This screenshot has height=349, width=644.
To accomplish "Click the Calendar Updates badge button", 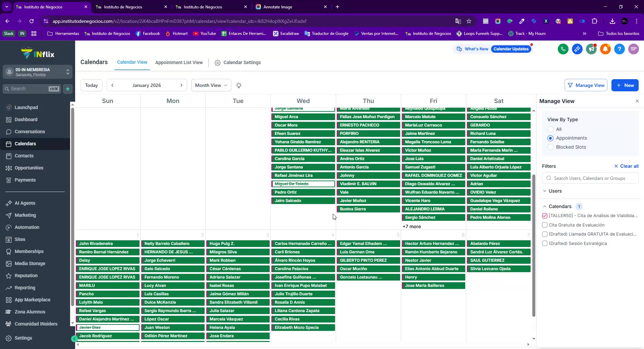I will point(511,49).
